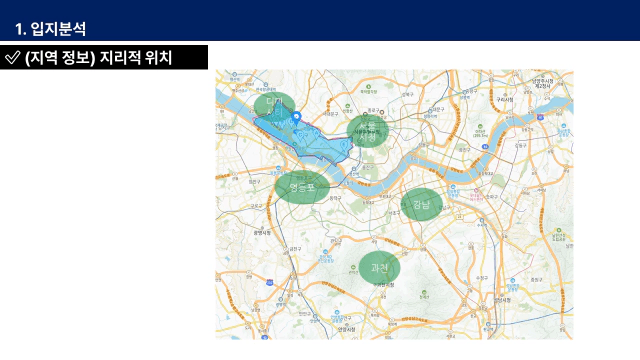Image resolution: width=640 pixels, height=360 pixels.
Task: Select the green oval at highlighted area's northwest
Action: (274, 105)
